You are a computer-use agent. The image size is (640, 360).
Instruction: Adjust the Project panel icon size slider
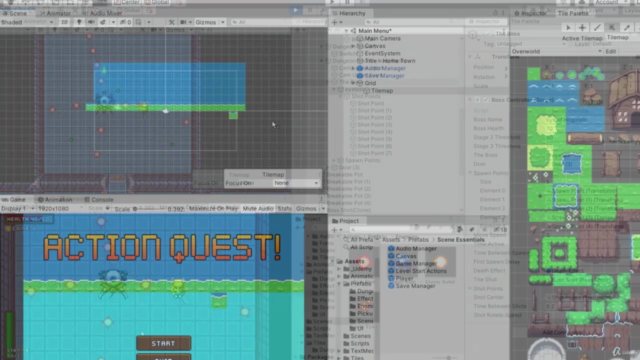(x=448, y=358)
